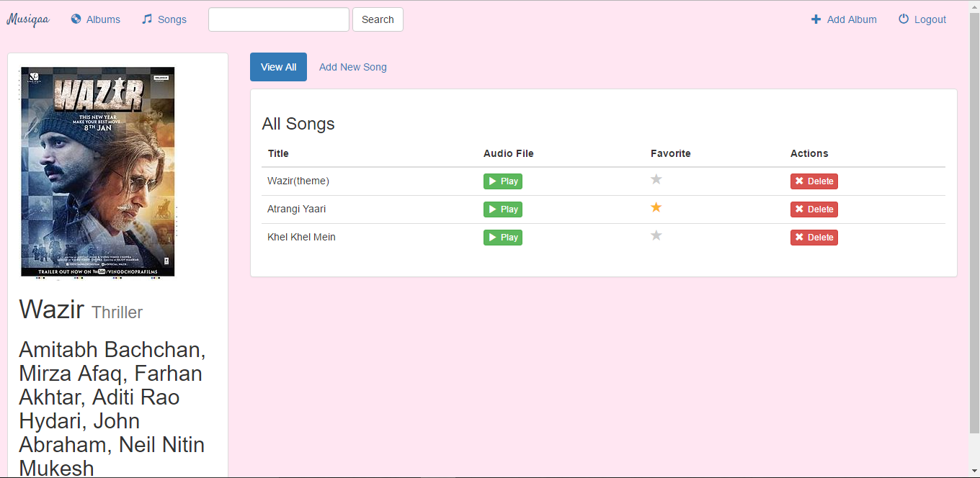The height and width of the screenshot is (478, 980).
Task: Click the Wazir(theme) title cell
Action: coord(298,181)
